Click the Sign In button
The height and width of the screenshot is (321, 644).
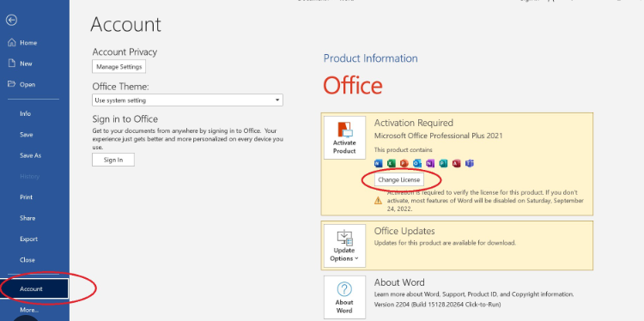[113, 160]
